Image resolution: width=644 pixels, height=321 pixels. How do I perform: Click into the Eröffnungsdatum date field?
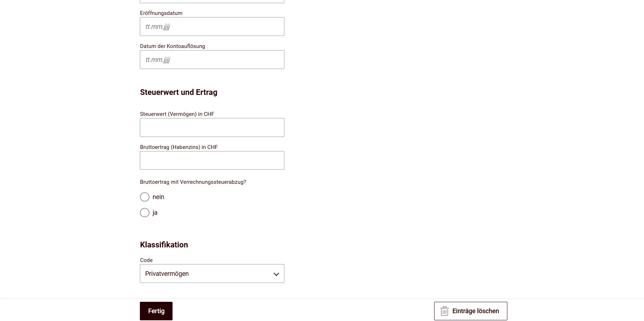[212, 26]
